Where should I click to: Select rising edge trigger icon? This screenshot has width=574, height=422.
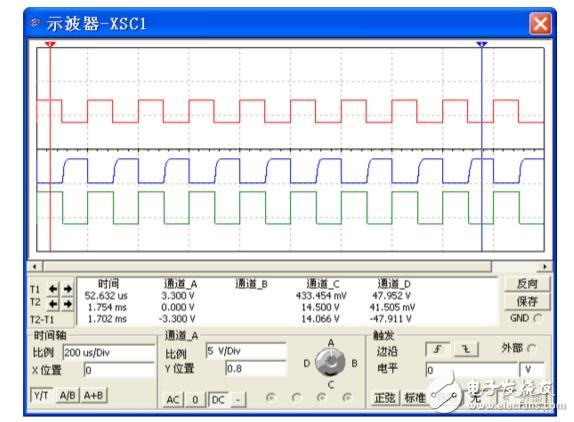point(437,349)
